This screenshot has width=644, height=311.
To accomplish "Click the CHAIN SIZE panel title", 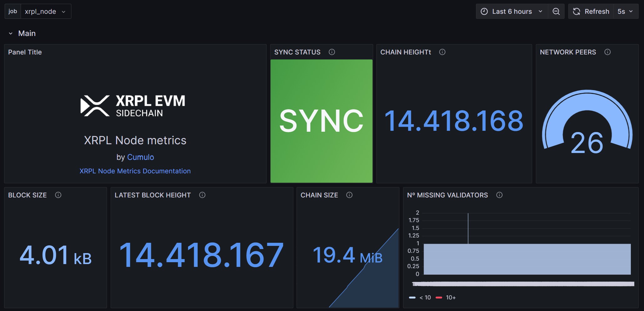I will click(x=319, y=195).
